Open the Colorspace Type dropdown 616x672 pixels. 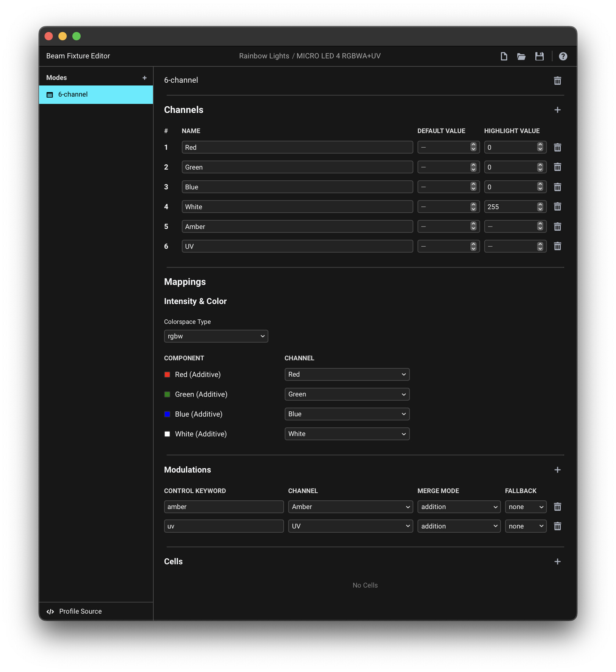[x=216, y=336]
